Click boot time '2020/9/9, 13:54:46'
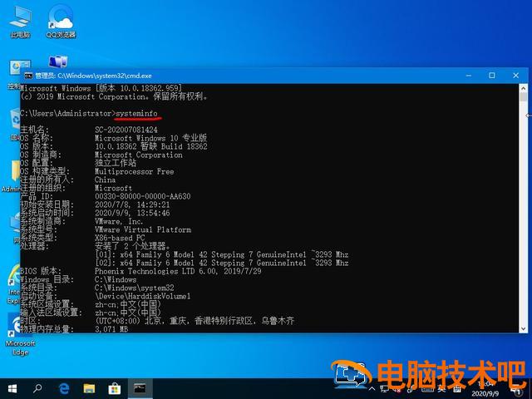The image size is (532, 399). pyautogui.click(x=132, y=213)
